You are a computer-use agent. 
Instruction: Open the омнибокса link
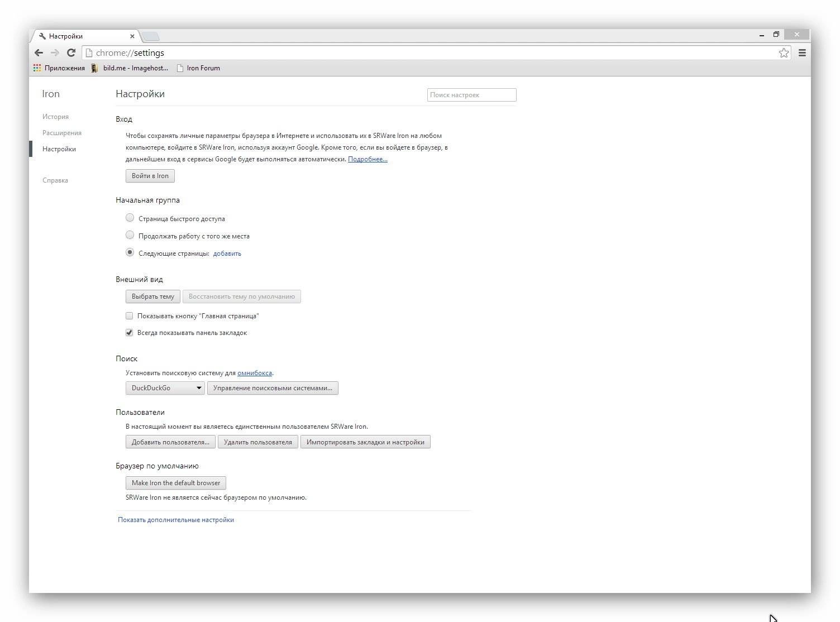[x=255, y=373]
